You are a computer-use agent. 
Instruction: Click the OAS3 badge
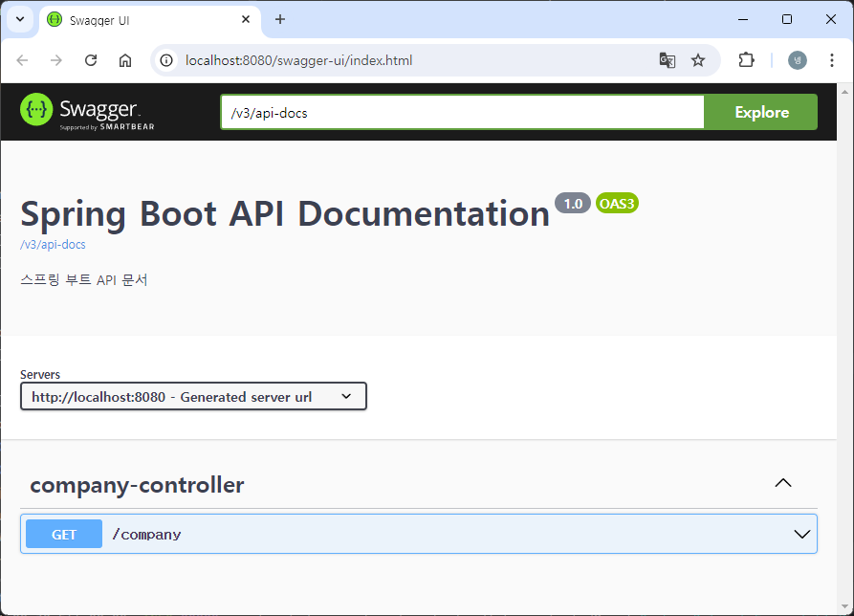617,203
